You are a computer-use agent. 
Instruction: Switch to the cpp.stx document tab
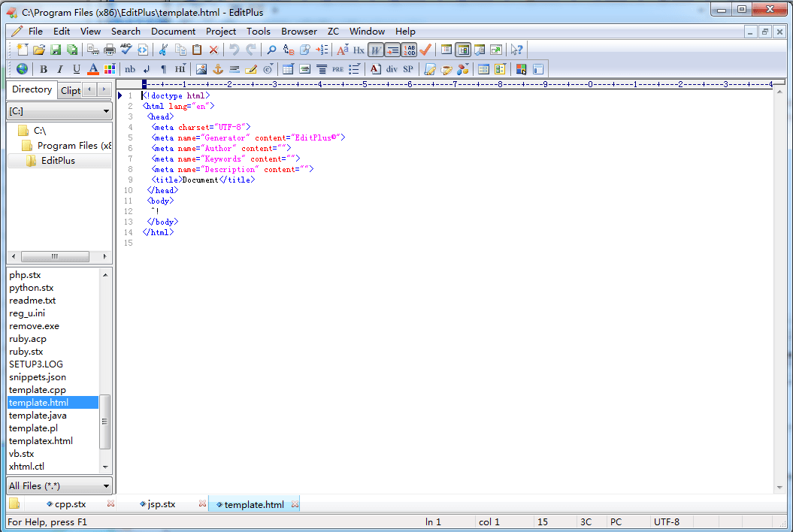[x=71, y=504]
